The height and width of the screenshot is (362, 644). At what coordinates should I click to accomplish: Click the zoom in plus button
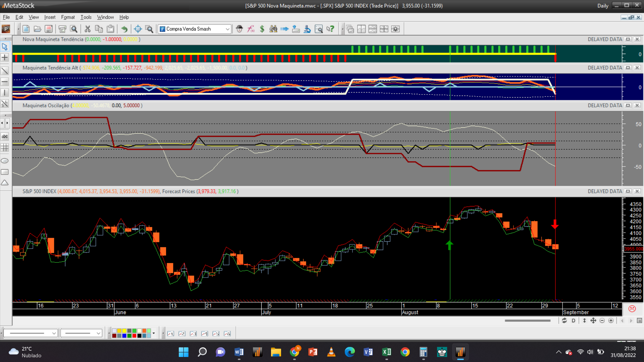[611, 321]
